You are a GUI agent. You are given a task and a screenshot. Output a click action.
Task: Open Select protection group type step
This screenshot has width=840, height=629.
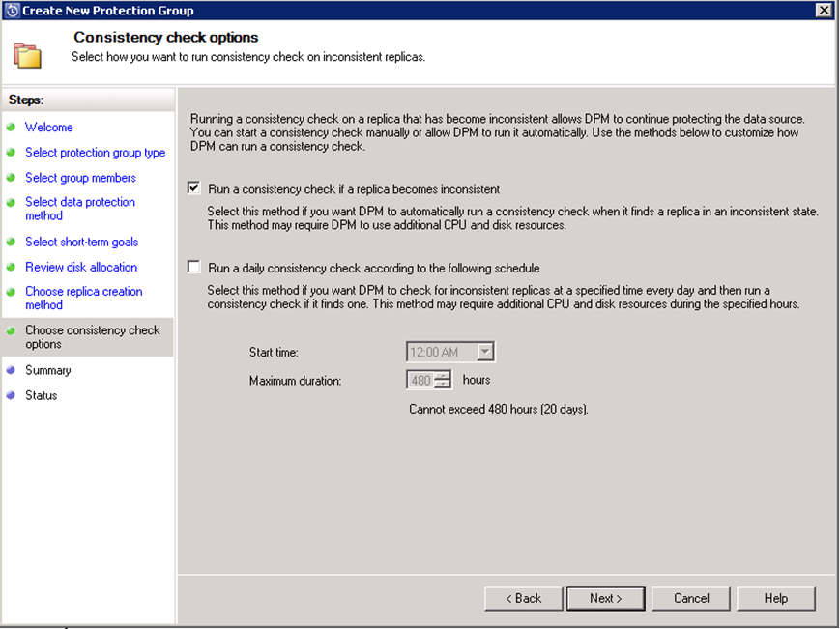click(x=96, y=153)
